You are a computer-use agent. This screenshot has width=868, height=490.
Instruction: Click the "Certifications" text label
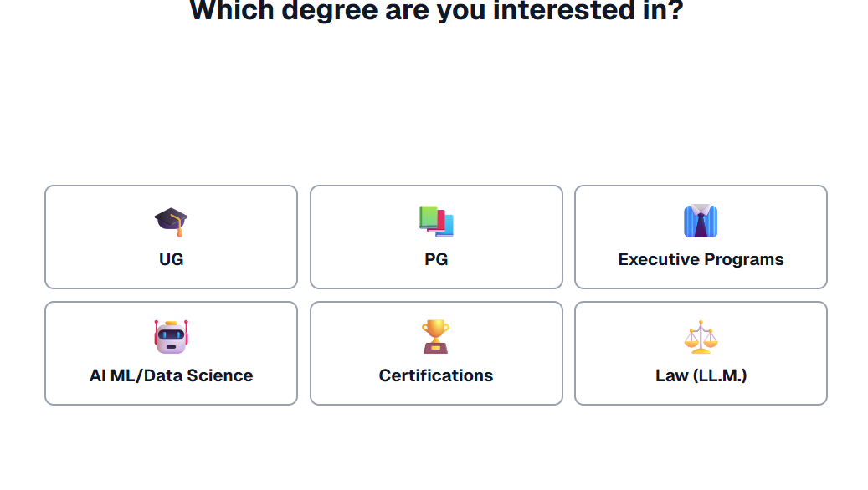click(x=436, y=376)
